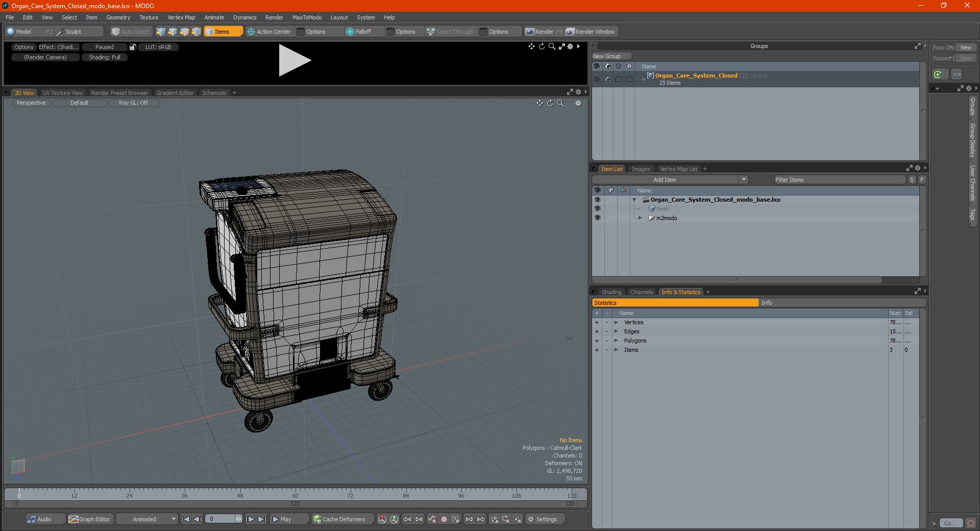Open the Audio options
980x531 pixels.
tap(40, 519)
